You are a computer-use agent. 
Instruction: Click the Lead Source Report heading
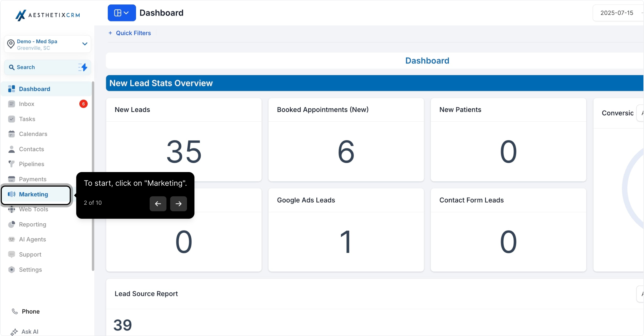coord(146,294)
